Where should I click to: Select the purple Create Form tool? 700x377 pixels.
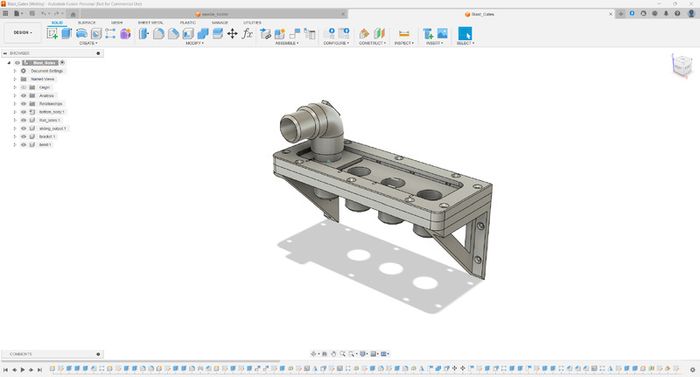pyautogui.click(x=125, y=34)
